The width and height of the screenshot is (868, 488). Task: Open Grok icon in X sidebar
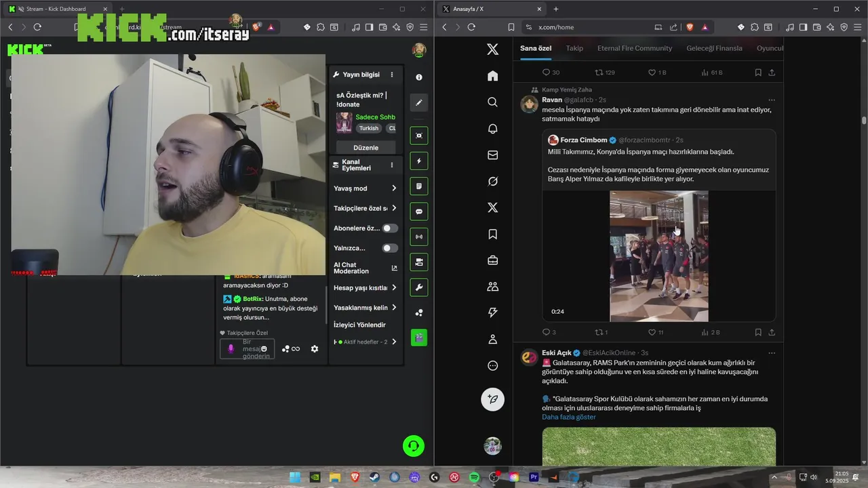[x=493, y=181]
